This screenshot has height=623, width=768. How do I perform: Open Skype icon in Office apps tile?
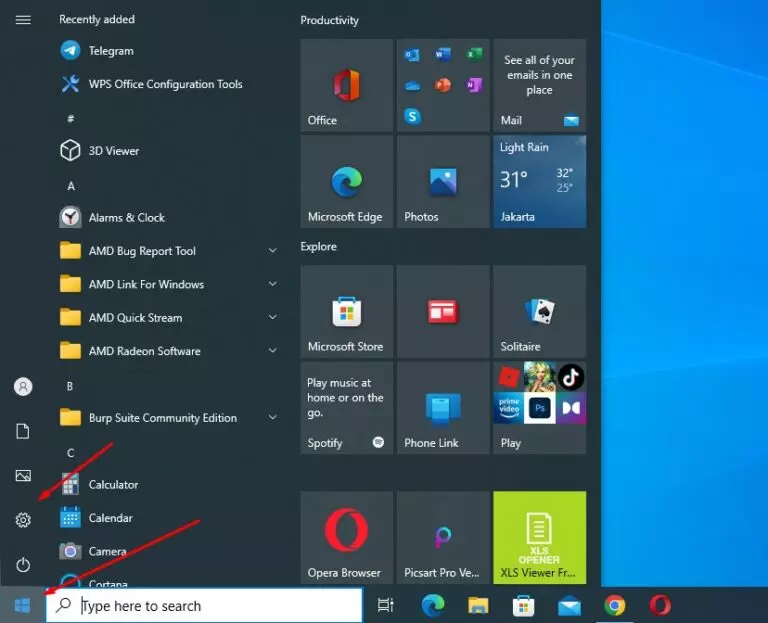(x=412, y=117)
